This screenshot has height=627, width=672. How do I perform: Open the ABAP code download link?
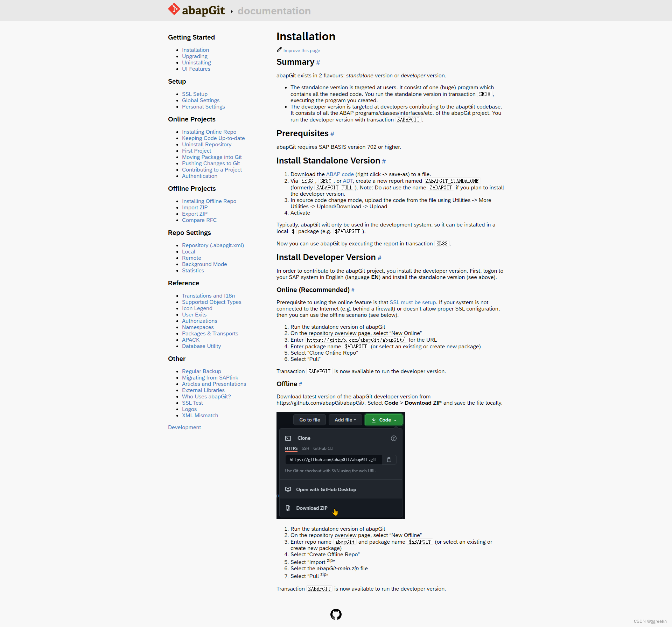340,174
